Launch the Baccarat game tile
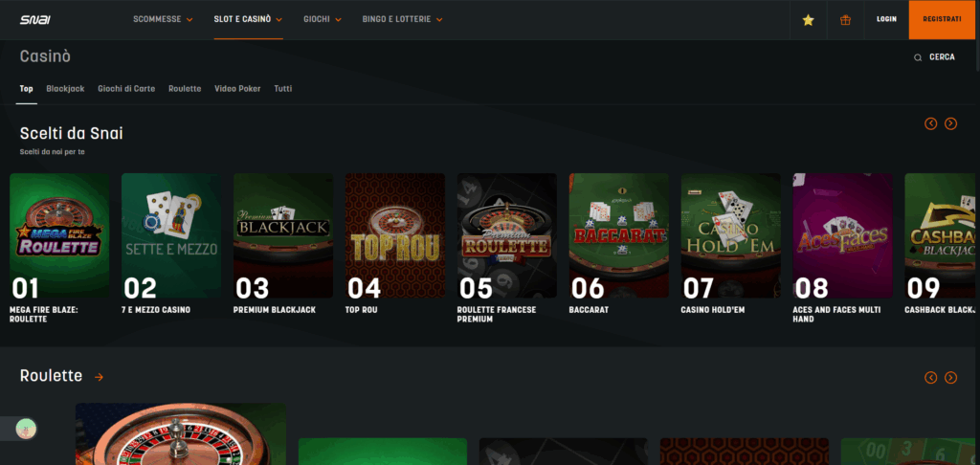This screenshot has height=465, width=980. pyautogui.click(x=618, y=235)
